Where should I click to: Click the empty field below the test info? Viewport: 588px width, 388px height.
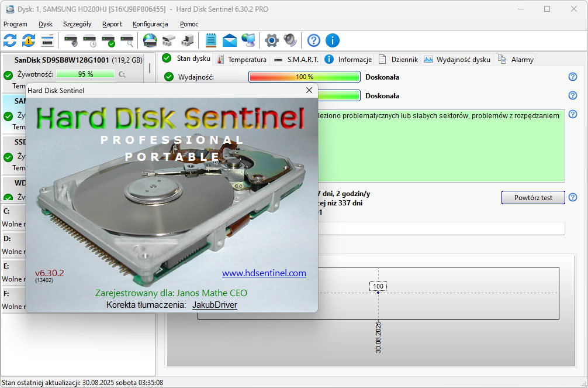point(441,228)
